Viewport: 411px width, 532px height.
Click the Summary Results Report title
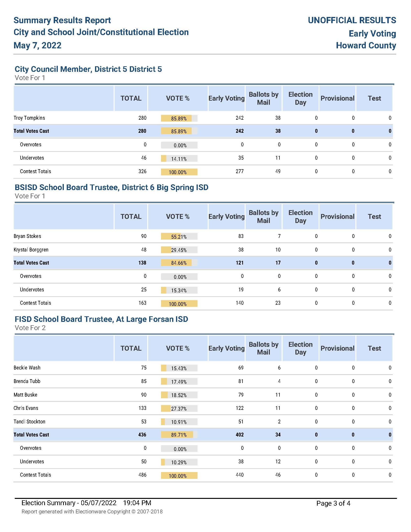pos(62,20)
